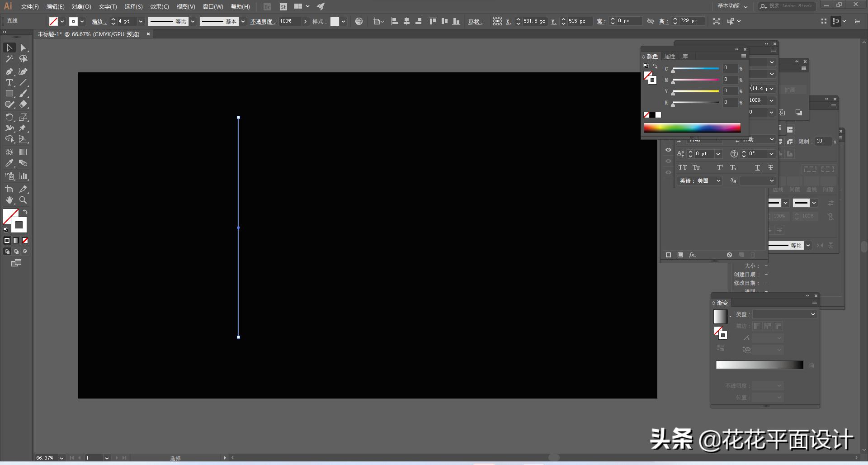
Task: Click the horizontal align center icon
Action: pos(406,21)
